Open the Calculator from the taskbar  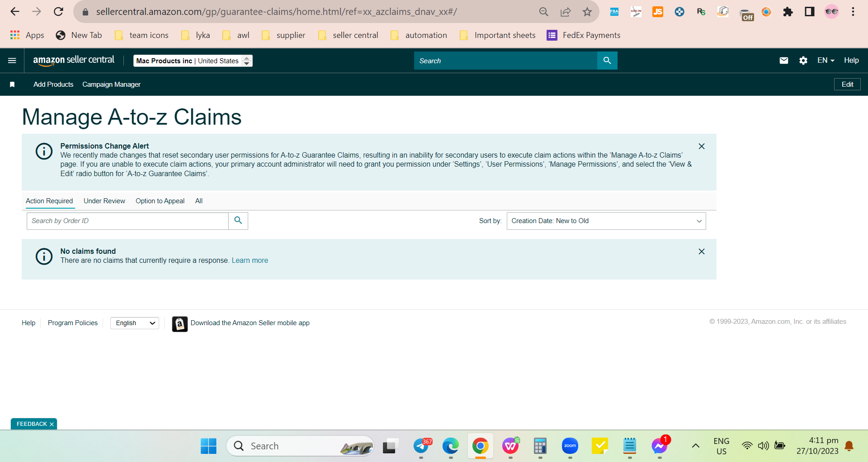(x=540, y=446)
